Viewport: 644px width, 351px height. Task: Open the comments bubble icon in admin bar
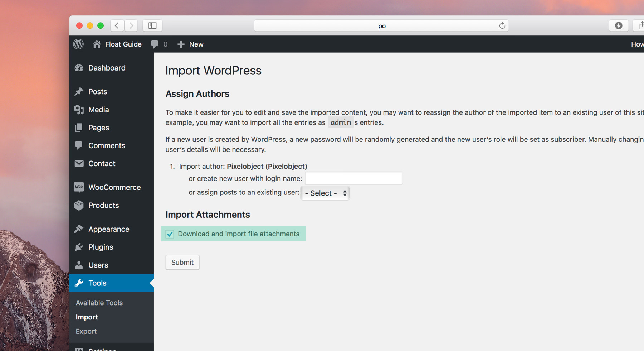[155, 44]
